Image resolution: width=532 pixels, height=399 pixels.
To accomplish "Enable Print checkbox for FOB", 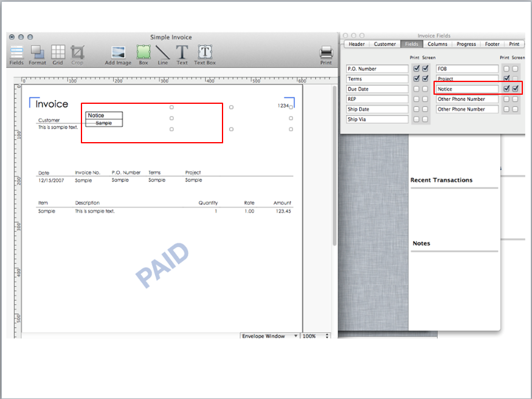I will pyautogui.click(x=506, y=69).
